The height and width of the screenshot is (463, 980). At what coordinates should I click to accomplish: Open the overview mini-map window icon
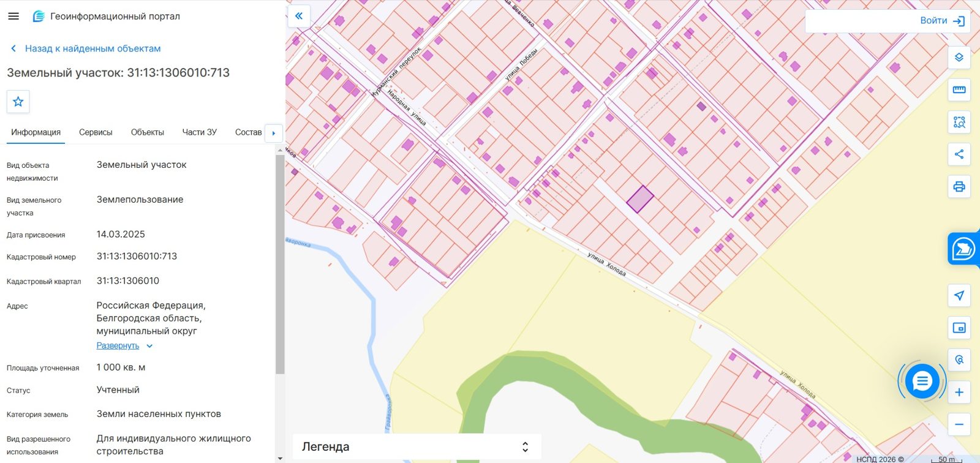coord(959,328)
